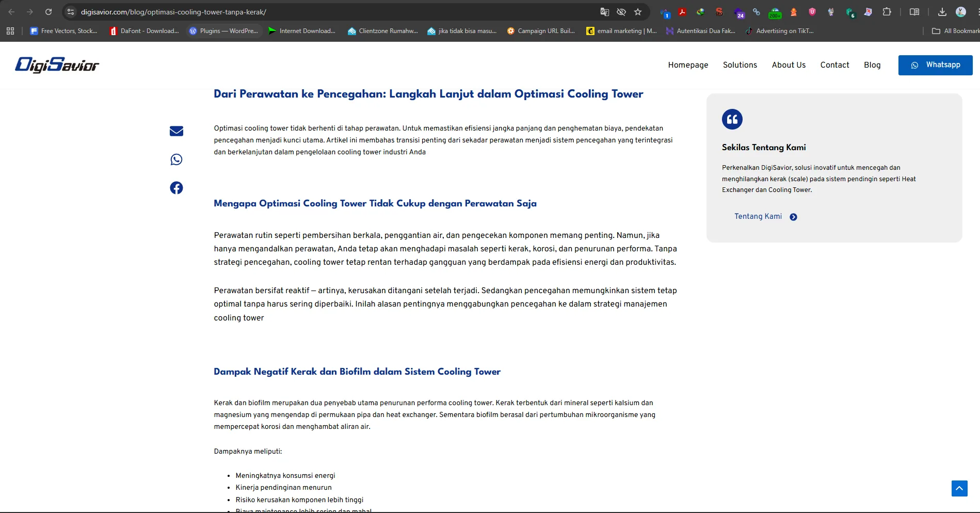Share article via WhatsApp icon
Screen dimensions: 980x513
click(x=176, y=159)
